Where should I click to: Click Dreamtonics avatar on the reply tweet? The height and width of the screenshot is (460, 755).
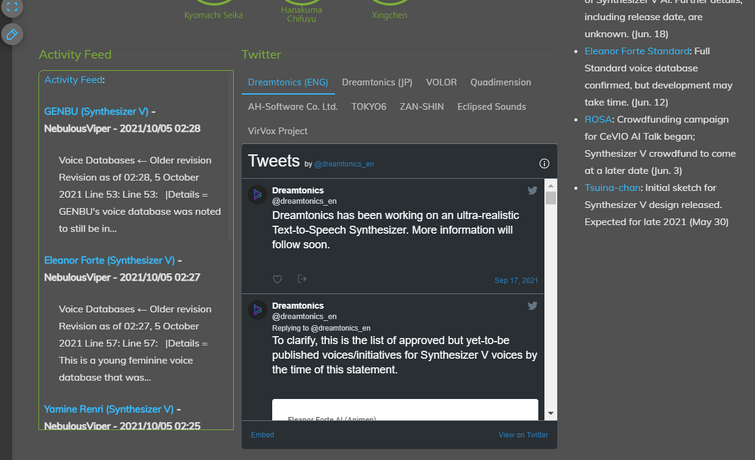pyautogui.click(x=258, y=310)
